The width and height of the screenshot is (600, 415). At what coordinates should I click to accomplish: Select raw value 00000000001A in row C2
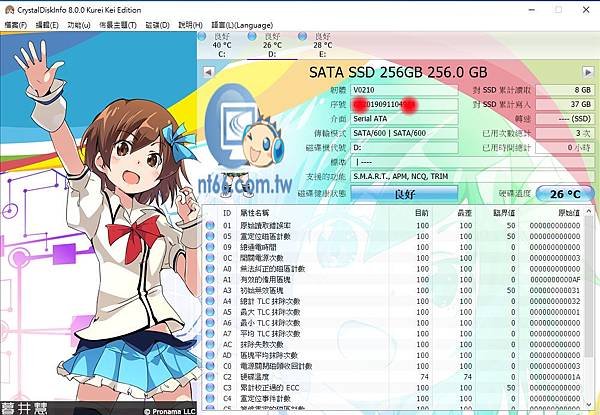point(555,377)
